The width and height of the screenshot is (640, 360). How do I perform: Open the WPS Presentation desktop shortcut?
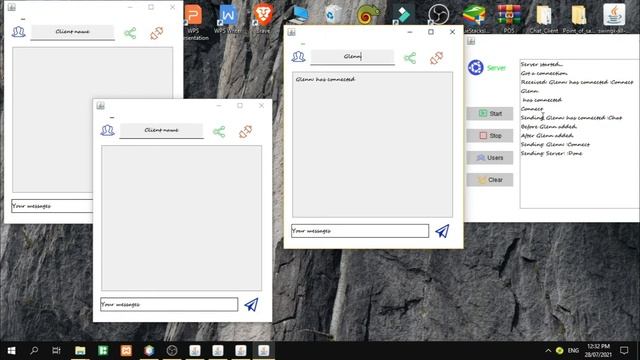(x=193, y=21)
